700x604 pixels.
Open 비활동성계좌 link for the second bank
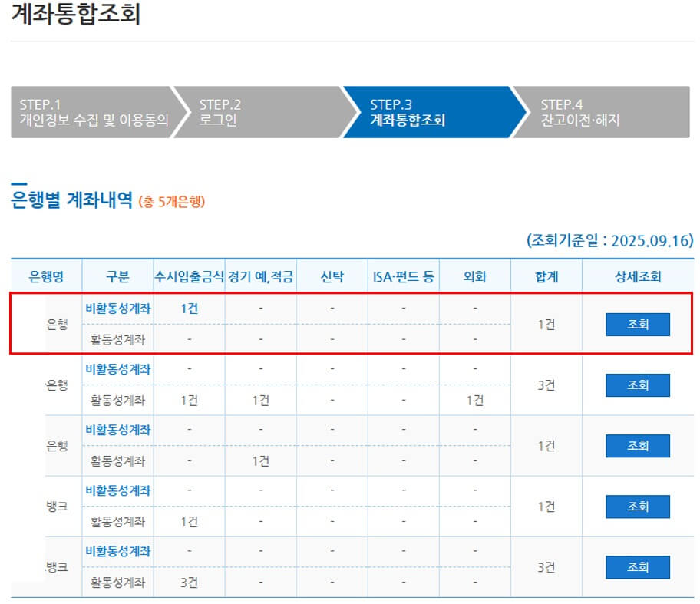coord(117,370)
